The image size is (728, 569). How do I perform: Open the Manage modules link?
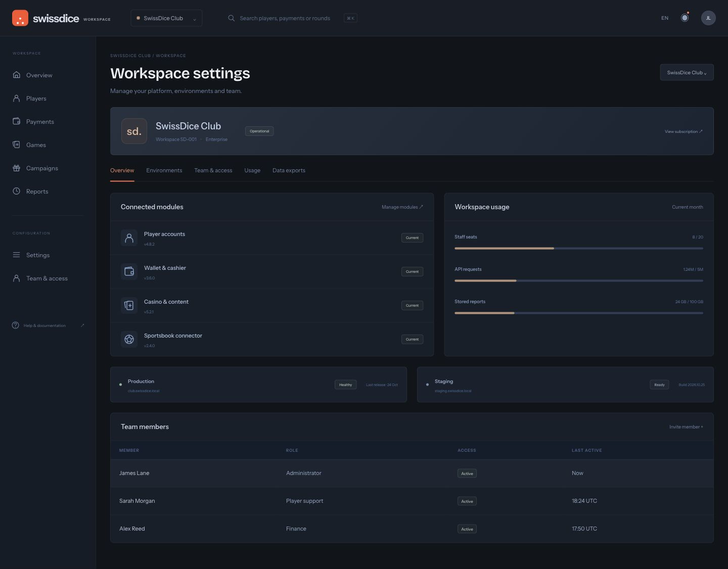pyautogui.click(x=402, y=207)
